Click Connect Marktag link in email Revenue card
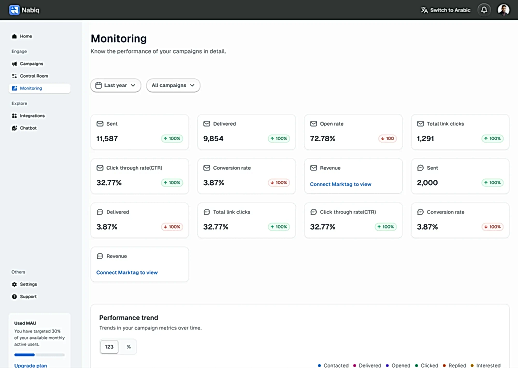The width and height of the screenshot is (518, 368). pos(340,184)
